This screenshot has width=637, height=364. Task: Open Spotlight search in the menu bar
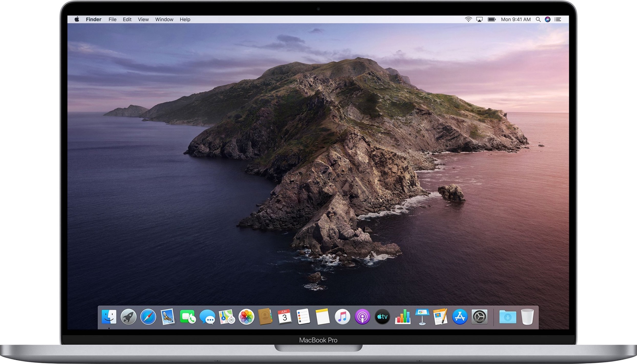(x=538, y=19)
